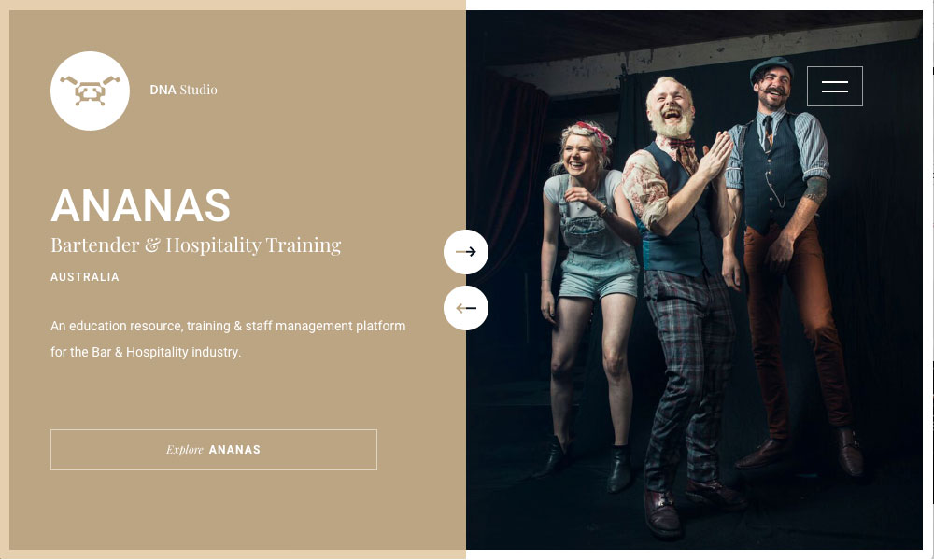The height and width of the screenshot is (560, 934).
Task: Click the word Studio beside the logo
Action: (x=198, y=90)
